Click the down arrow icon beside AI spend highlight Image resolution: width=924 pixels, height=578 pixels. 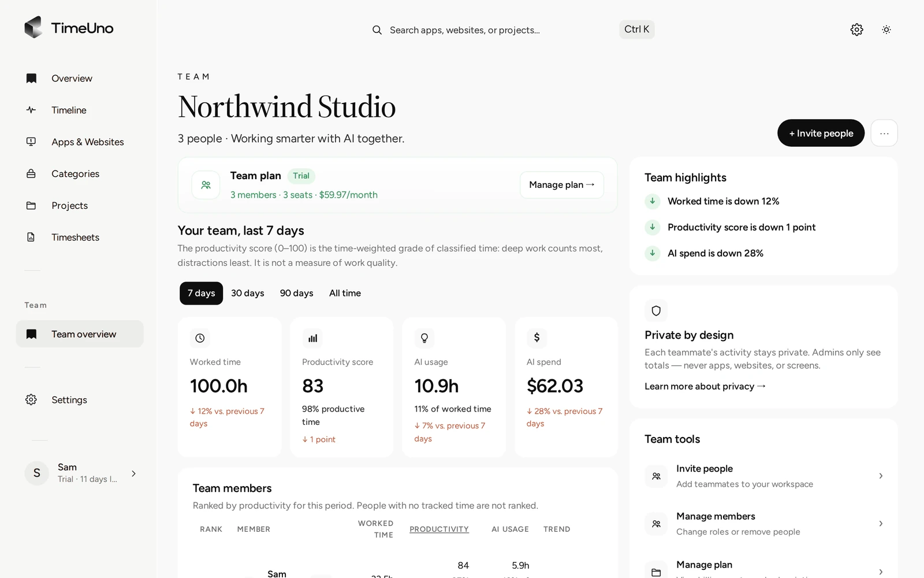click(x=653, y=253)
